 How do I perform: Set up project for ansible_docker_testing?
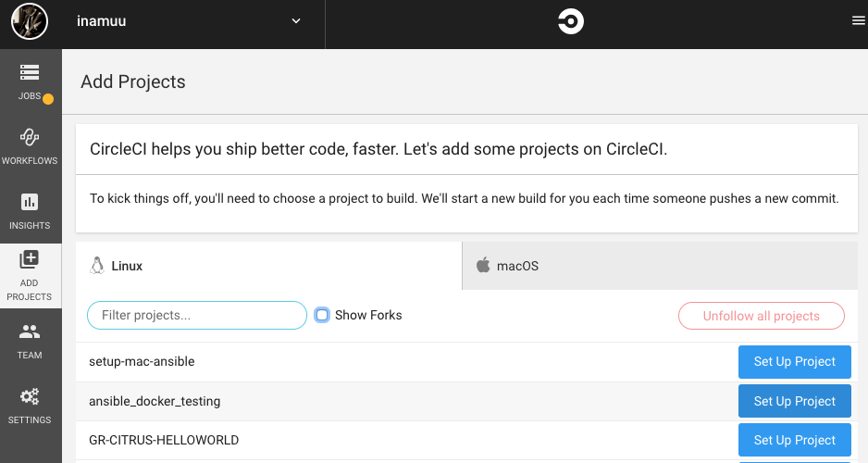(794, 401)
